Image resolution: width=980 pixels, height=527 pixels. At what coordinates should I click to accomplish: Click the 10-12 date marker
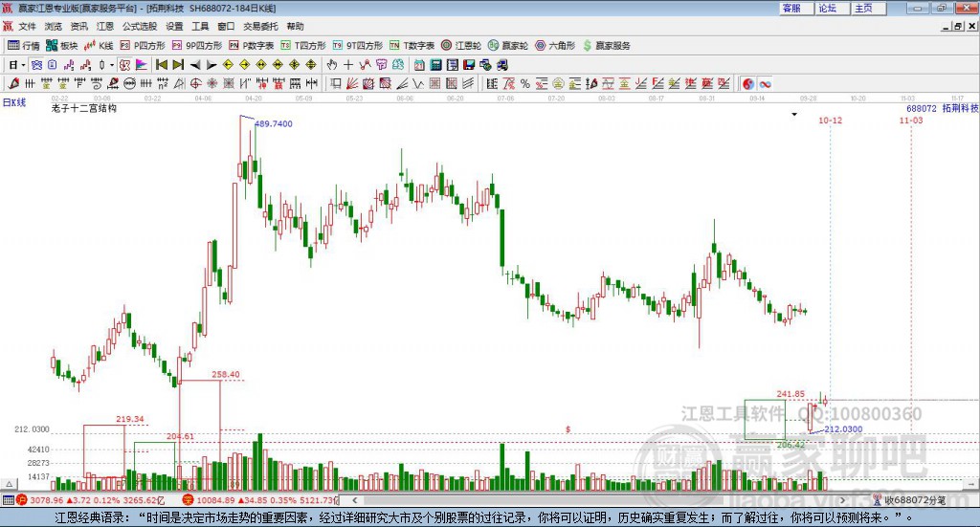(830, 120)
